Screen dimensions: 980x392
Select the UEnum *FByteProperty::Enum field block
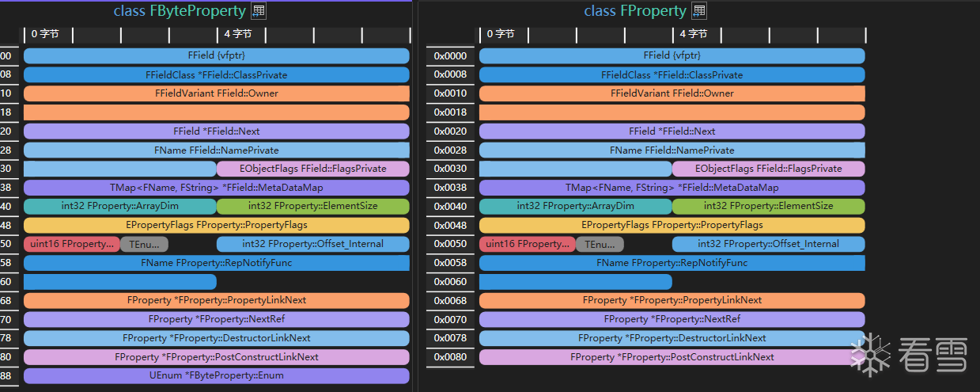[216, 375]
